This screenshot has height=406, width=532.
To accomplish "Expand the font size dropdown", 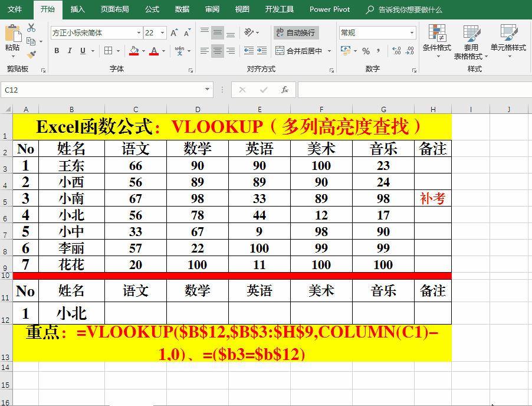I will click(162, 33).
